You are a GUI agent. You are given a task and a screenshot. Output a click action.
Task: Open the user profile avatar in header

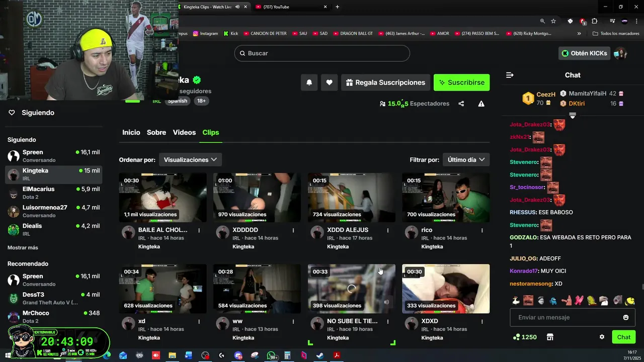620,53
